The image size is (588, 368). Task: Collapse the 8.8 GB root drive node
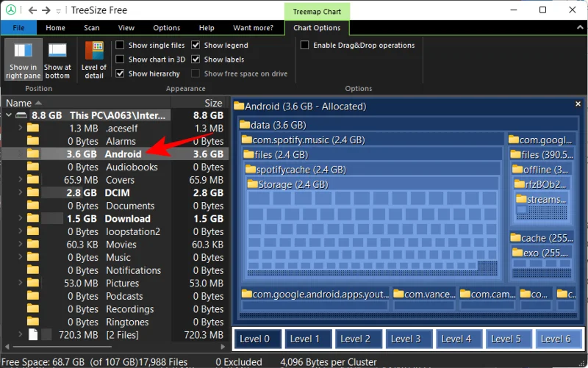coord(9,115)
